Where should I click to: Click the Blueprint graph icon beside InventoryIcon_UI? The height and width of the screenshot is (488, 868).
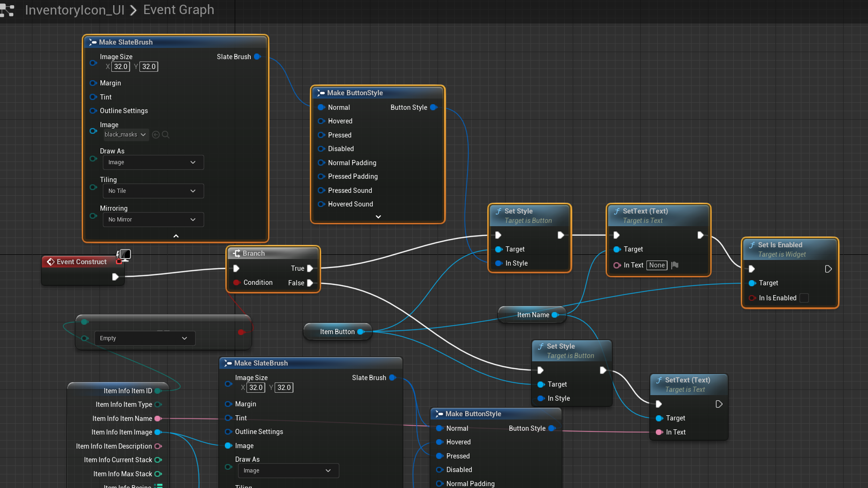[8, 10]
